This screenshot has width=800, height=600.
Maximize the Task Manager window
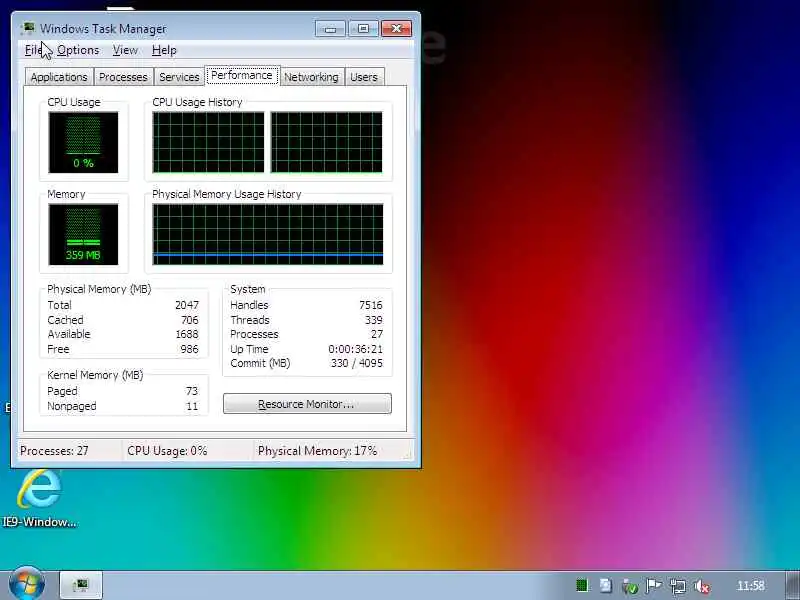[363, 29]
